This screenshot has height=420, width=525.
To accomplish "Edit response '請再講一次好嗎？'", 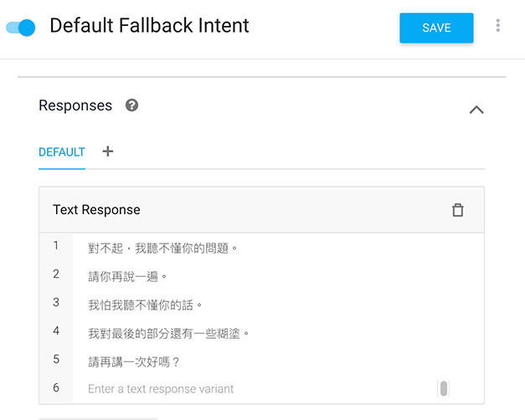I will pyautogui.click(x=134, y=361).
